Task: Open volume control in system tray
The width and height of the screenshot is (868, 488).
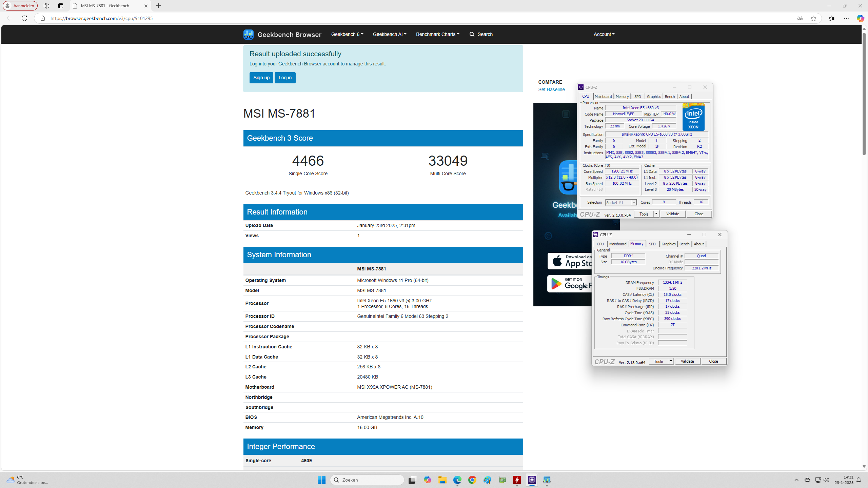Action: click(x=826, y=480)
